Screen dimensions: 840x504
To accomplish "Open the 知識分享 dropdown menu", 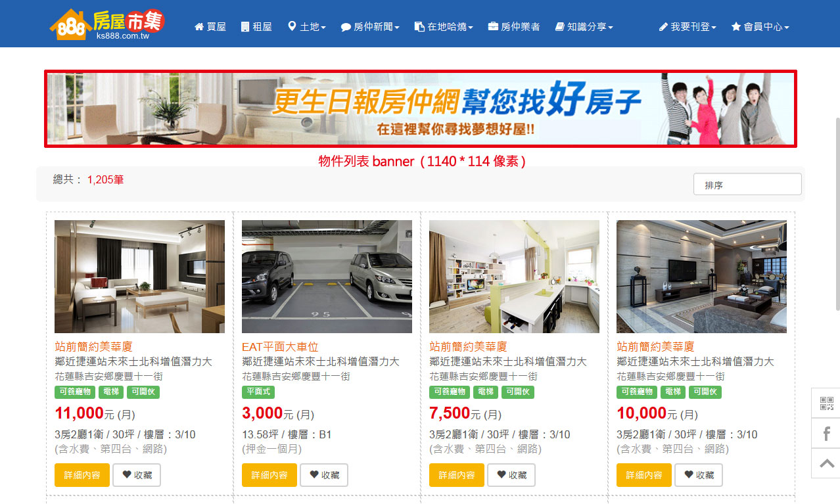I will click(584, 27).
